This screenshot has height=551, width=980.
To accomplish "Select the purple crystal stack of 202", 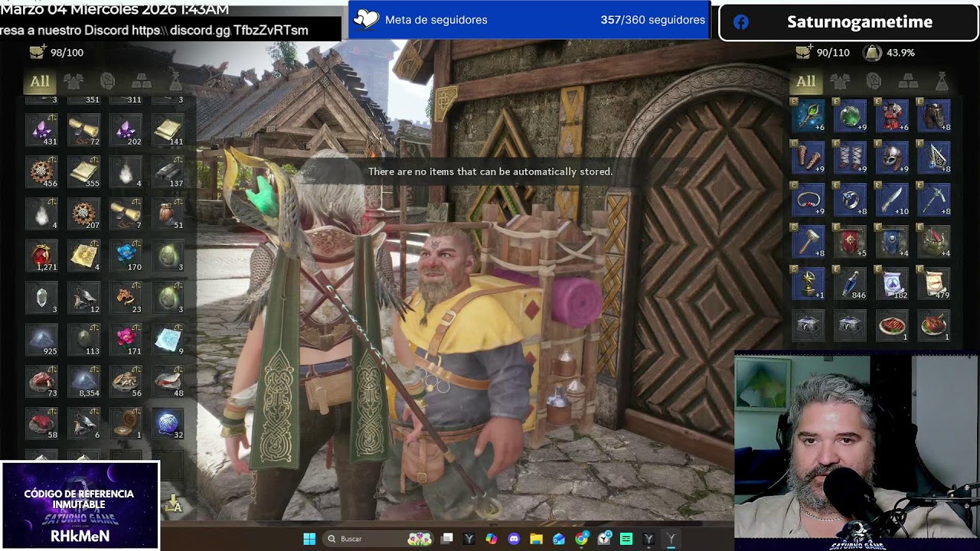I will (x=126, y=130).
